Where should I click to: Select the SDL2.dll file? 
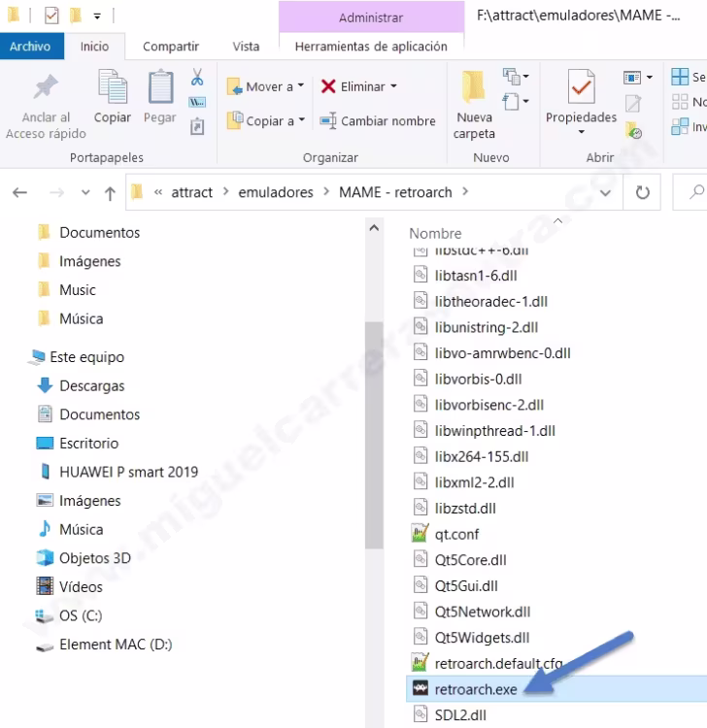460,715
